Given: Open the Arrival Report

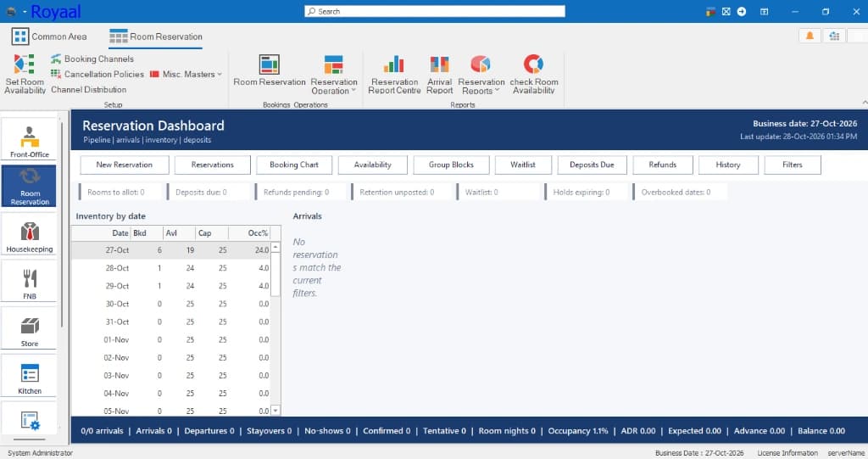Looking at the screenshot, I should click(440, 75).
